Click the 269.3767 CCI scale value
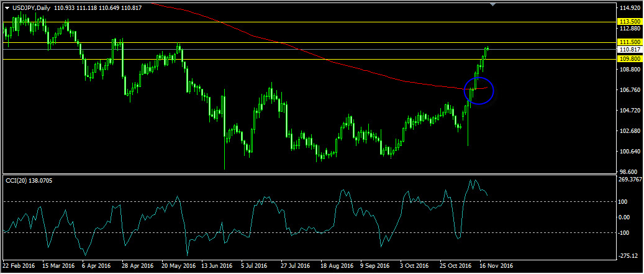644x274 pixels. pyautogui.click(x=632, y=179)
